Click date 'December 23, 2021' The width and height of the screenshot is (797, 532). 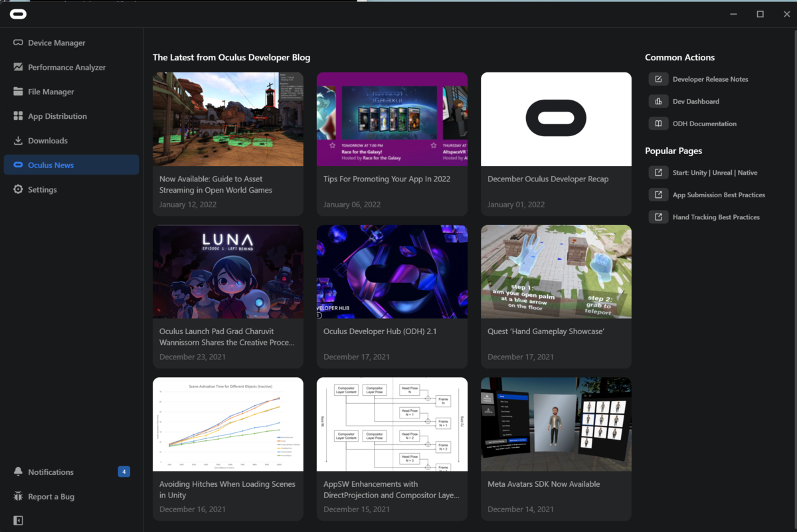pyautogui.click(x=193, y=357)
